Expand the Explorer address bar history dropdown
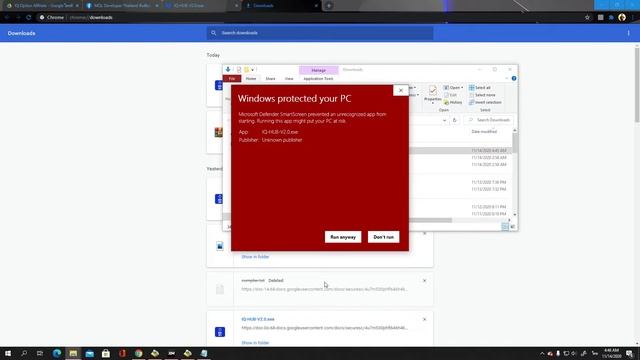 click(x=444, y=120)
